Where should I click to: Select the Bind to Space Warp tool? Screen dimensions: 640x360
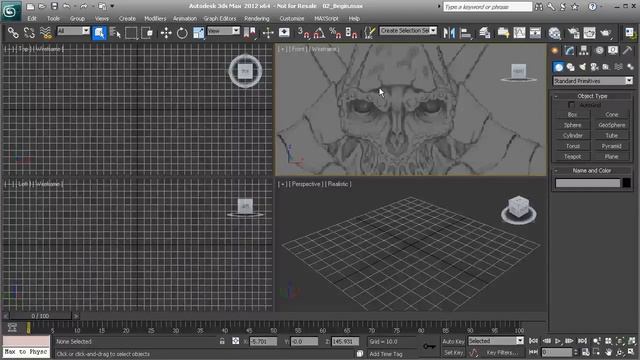pyautogui.click(x=46, y=32)
